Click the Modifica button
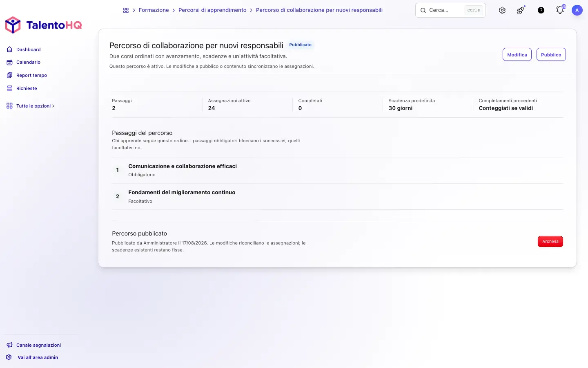 click(x=517, y=55)
